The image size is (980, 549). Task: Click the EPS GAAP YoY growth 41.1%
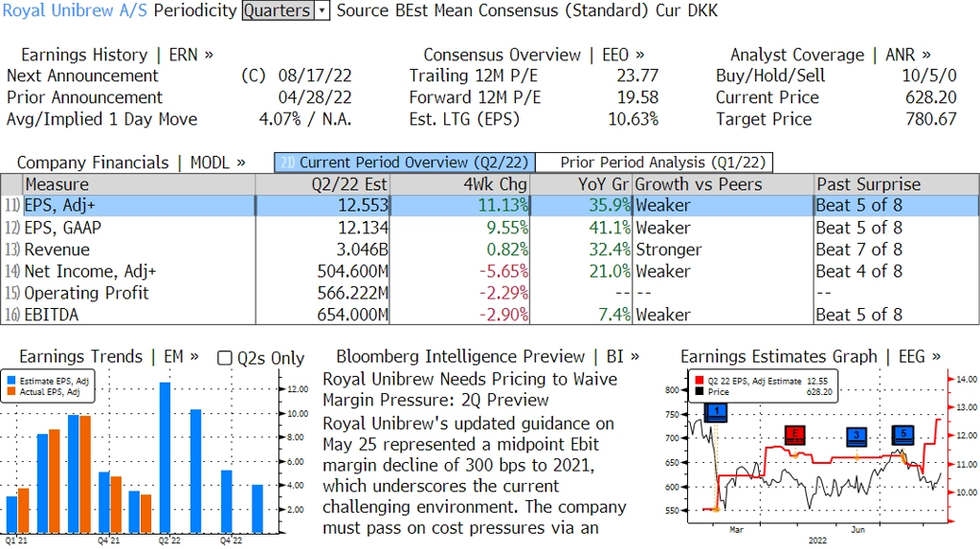tap(610, 228)
